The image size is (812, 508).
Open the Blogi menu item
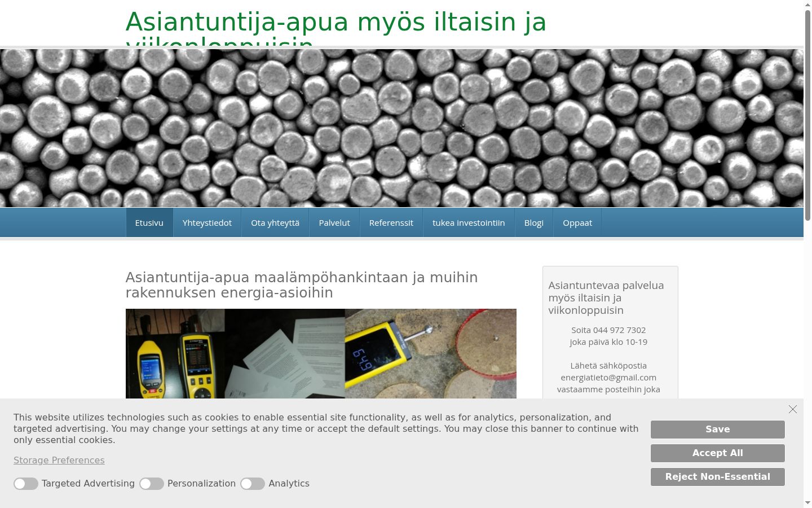click(534, 222)
